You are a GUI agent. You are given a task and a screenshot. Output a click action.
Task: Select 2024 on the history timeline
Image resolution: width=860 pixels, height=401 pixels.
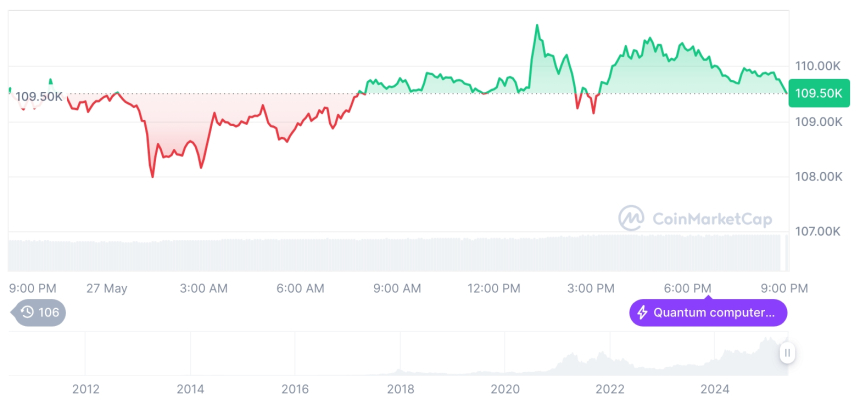[x=714, y=388]
